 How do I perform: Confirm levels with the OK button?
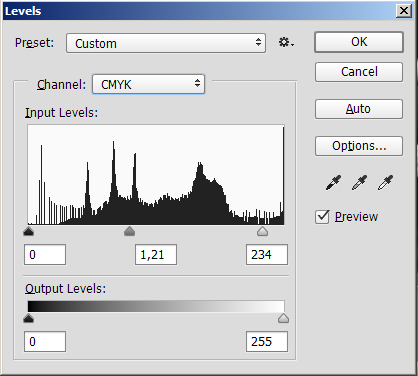click(x=359, y=42)
